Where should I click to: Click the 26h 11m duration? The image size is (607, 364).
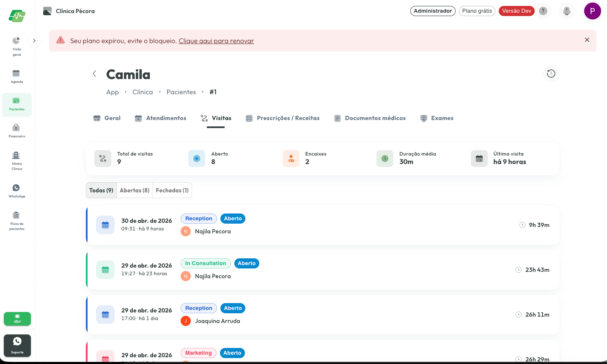point(537,315)
